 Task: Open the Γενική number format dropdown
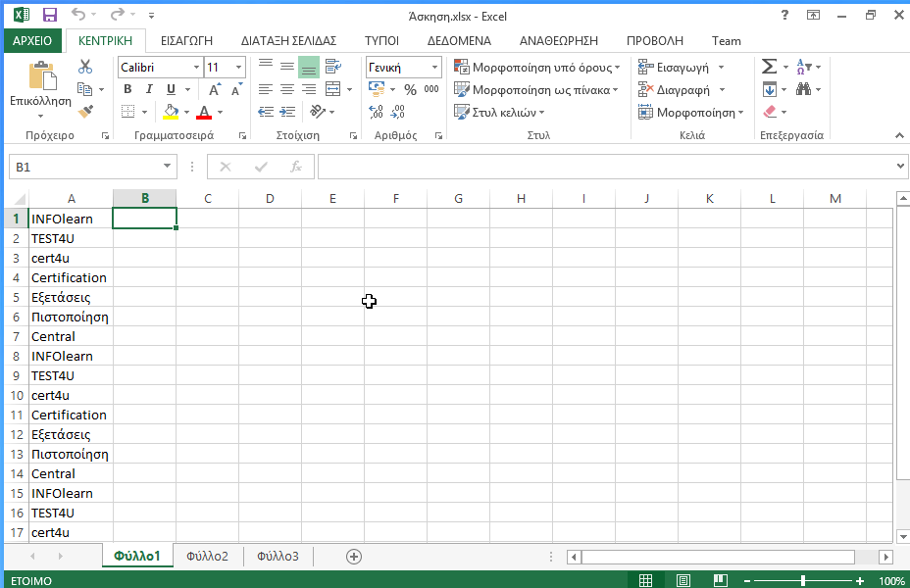[434, 68]
